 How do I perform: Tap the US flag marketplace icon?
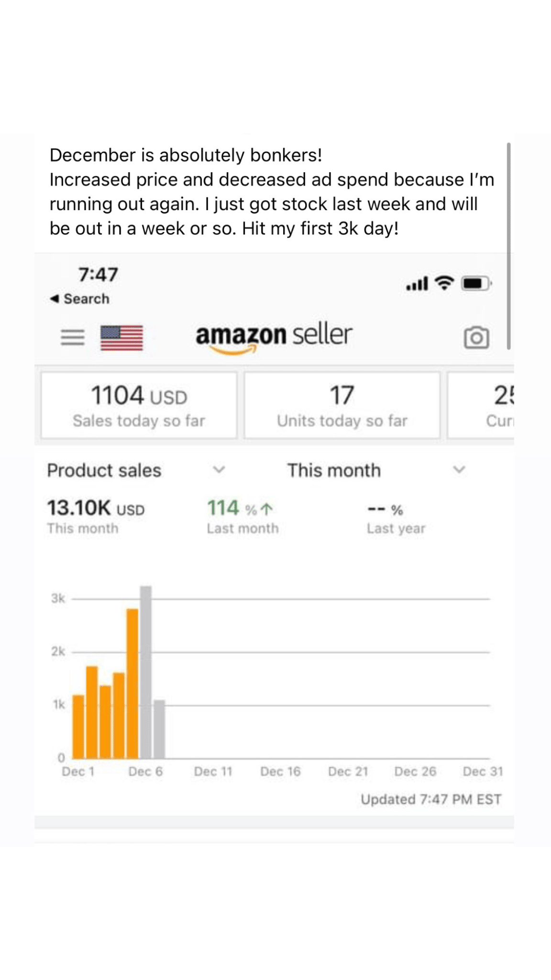121,337
